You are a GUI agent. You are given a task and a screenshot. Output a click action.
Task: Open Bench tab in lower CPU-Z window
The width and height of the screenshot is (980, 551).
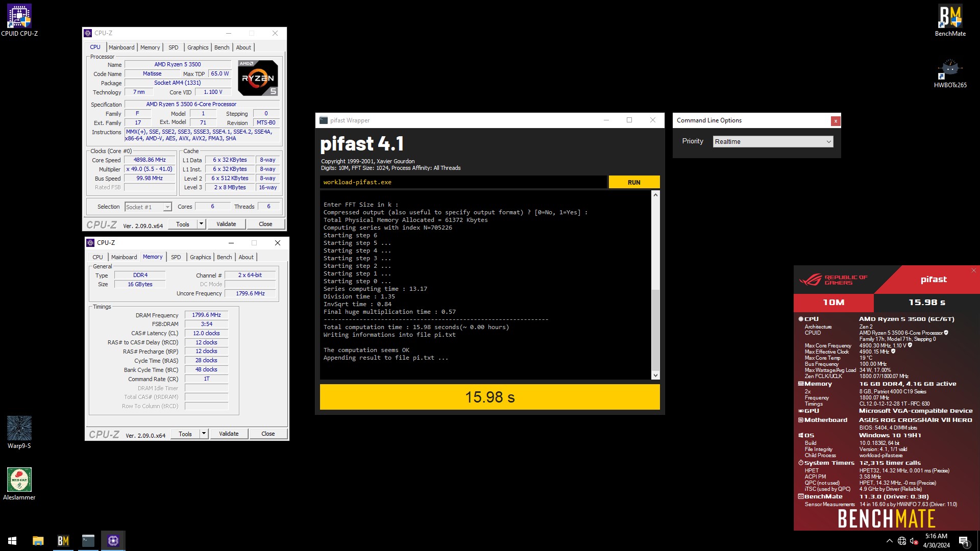[x=224, y=257]
